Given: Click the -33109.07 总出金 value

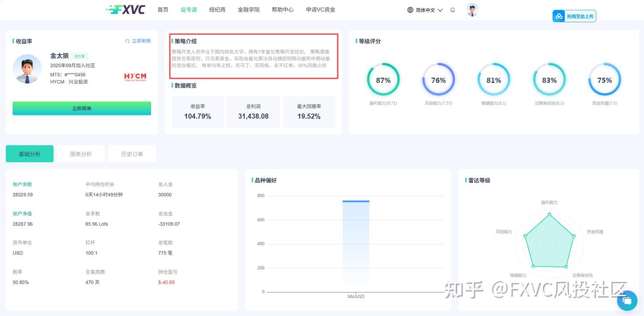Looking at the screenshot, I should (x=169, y=224).
